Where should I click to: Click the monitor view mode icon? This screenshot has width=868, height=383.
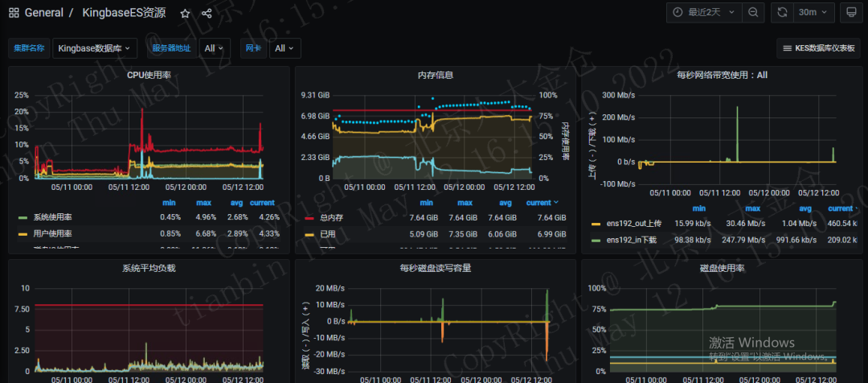[850, 12]
